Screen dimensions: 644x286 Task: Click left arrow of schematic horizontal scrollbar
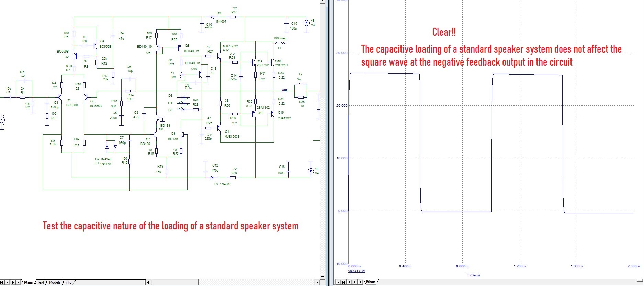click(148, 282)
